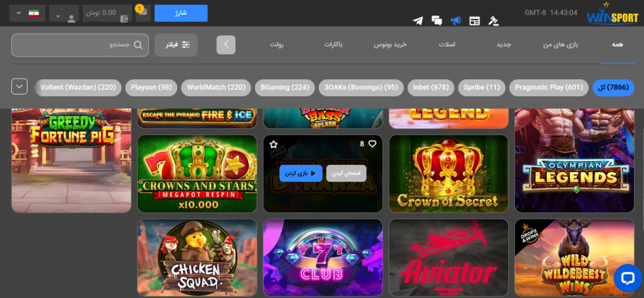Click the magnifier search icon
Screen dimensions: 644x298
141,45
